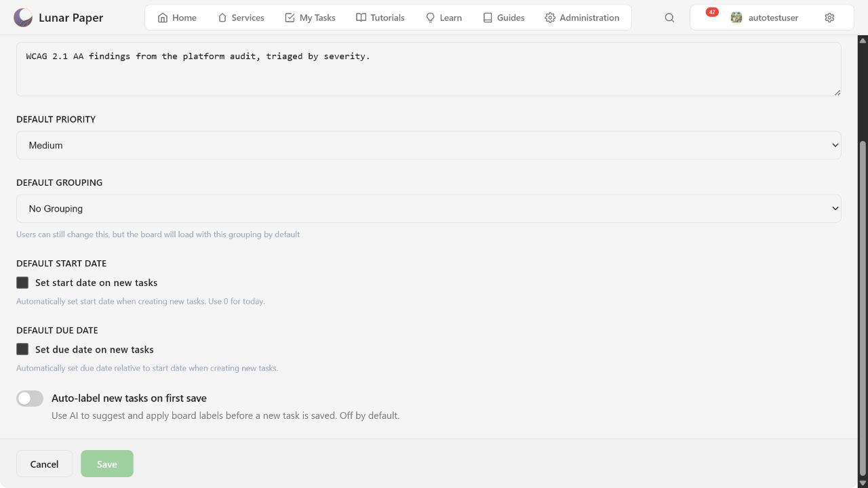Click the DEFAULT GROUPING label
The width and height of the screenshot is (868, 488).
pos(59,182)
